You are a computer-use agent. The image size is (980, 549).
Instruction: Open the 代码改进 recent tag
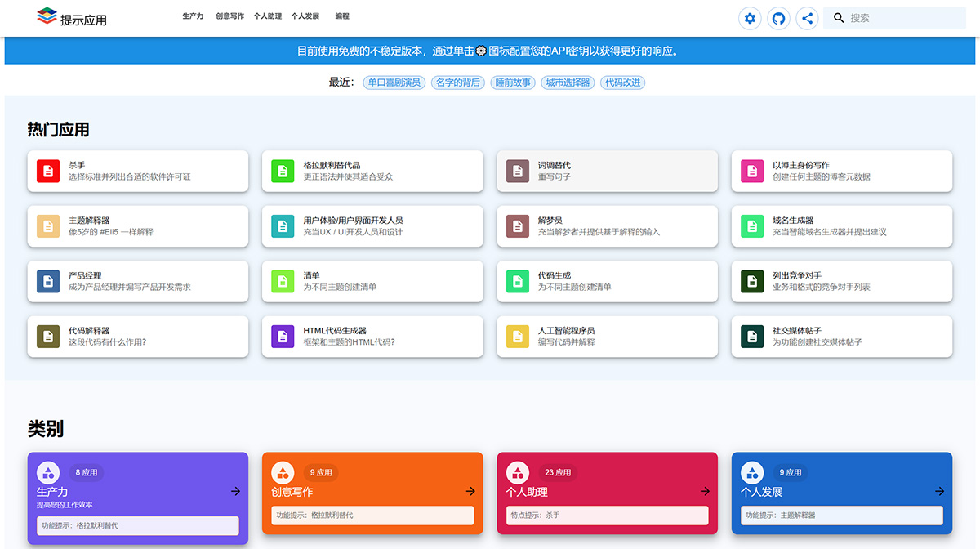click(x=622, y=82)
